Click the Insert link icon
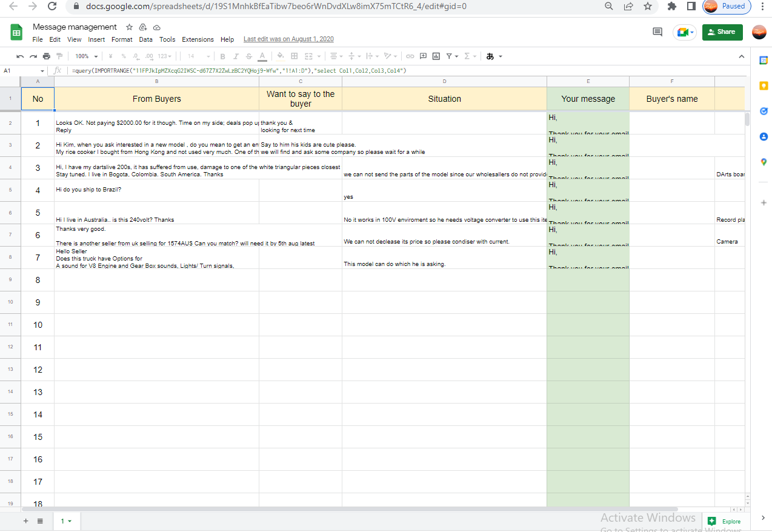Screen dimensions: 772x532 click(x=410, y=56)
